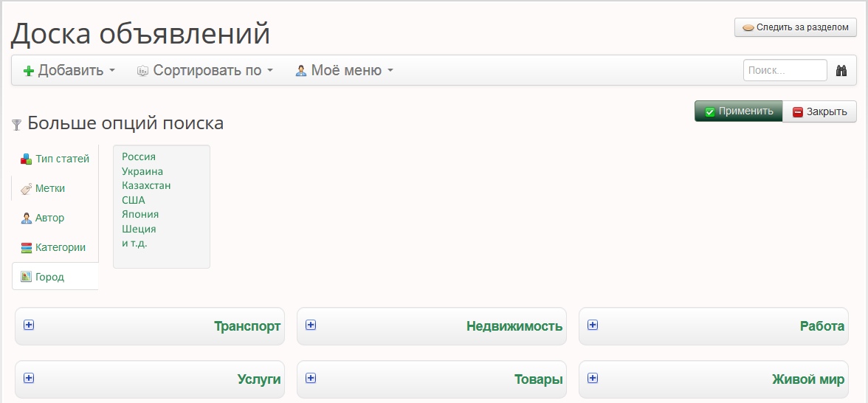Click the person icon for Автор
Image resolution: width=868 pixels, height=403 pixels.
pyautogui.click(x=26, y=218)
